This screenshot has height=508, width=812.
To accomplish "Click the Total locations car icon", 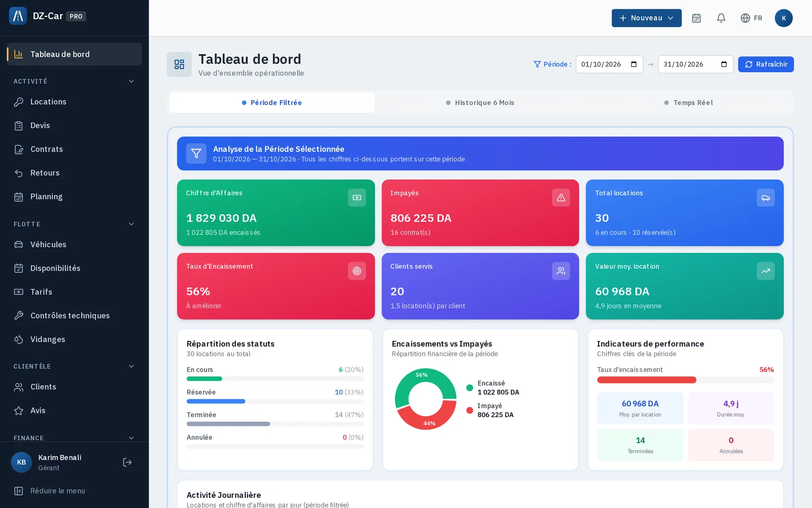I will [x=765, y=198].
